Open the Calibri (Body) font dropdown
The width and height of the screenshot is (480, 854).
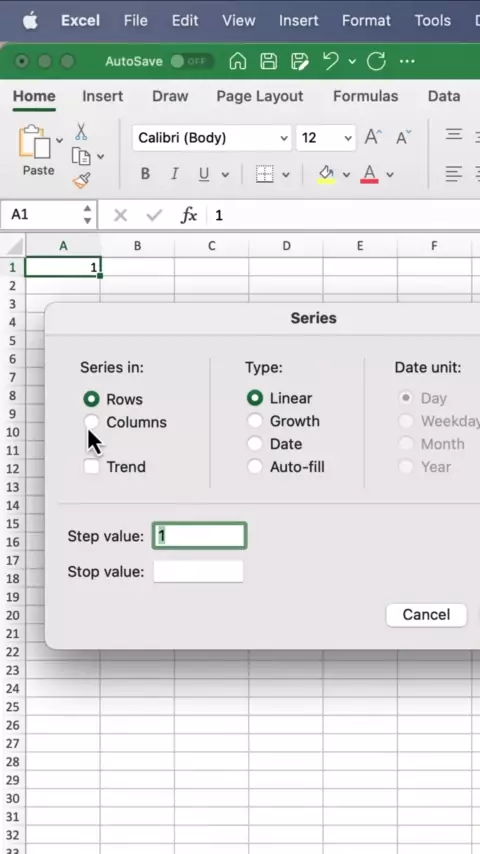tap(213, 138)
